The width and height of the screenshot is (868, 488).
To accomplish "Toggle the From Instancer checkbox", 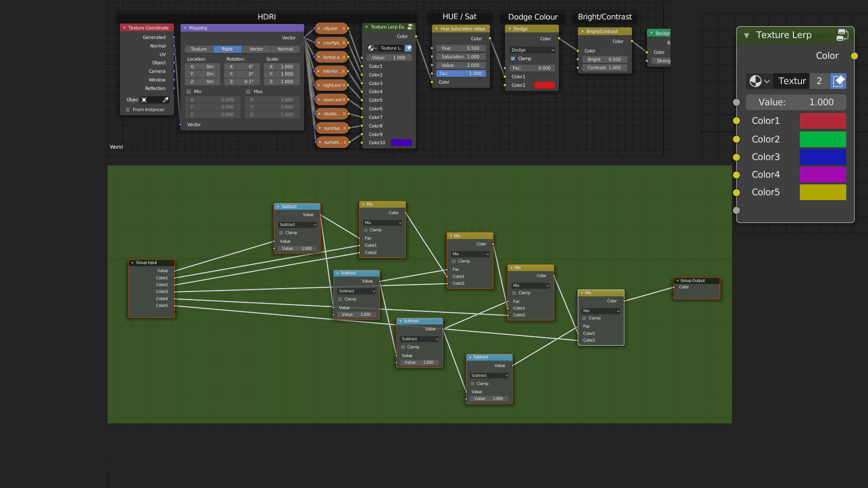I will tap(128, 110).
